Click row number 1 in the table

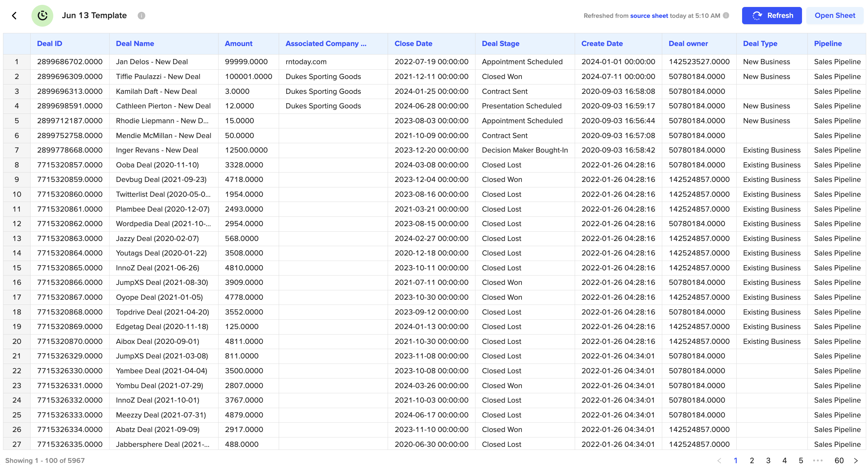click(x=17, y=62)
